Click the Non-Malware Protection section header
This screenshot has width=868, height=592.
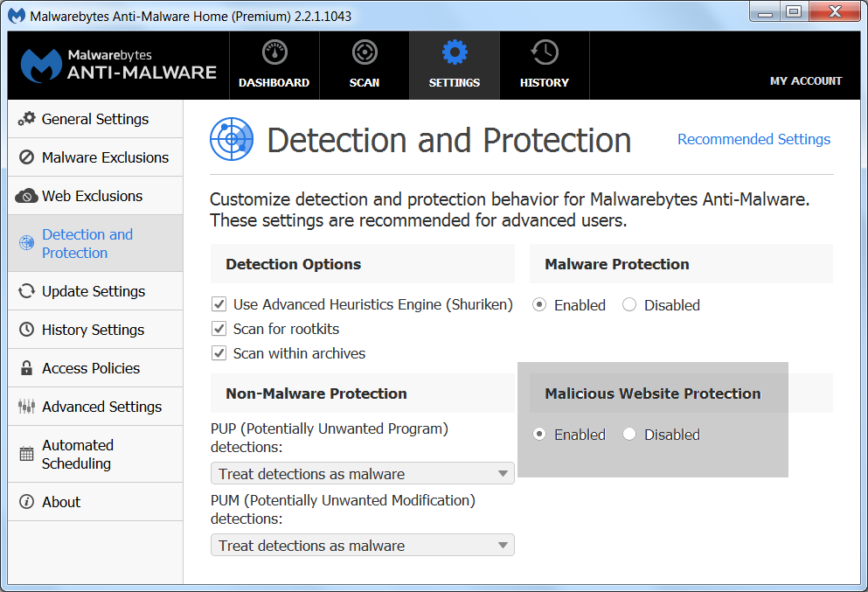click(x=363, y=394)
